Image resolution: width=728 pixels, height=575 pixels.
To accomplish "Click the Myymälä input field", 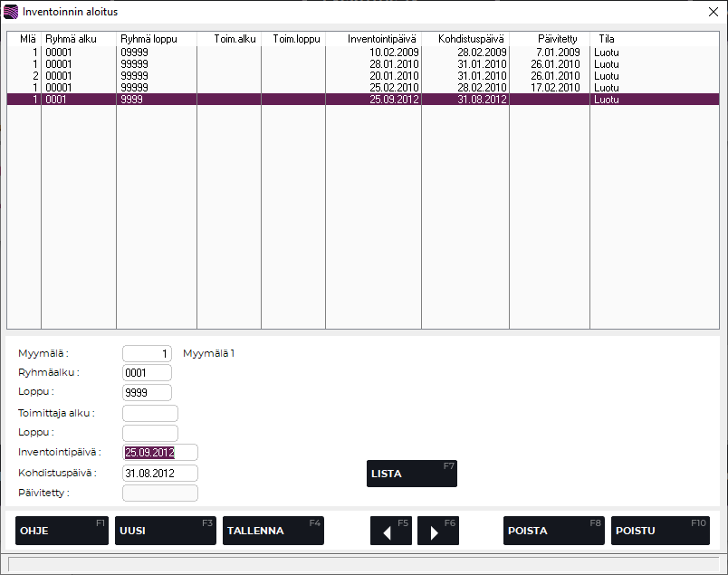I will coord(147,353).
